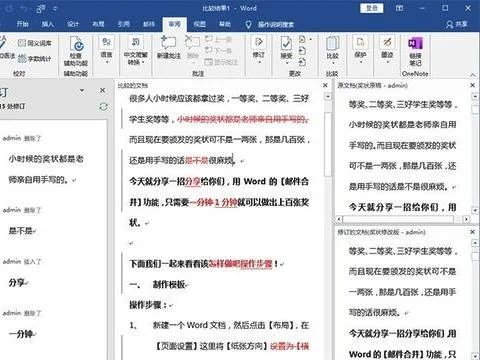Open the References (引用) tab
This screenshot has height=360, width=480.
click(x=124, y=24)
